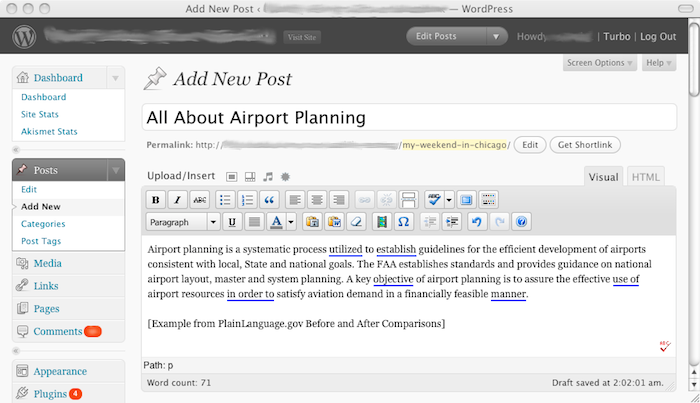The height and width of the screenshot is (403, 700).
Task: Click the WordPress logo
Action: point(24,37)
